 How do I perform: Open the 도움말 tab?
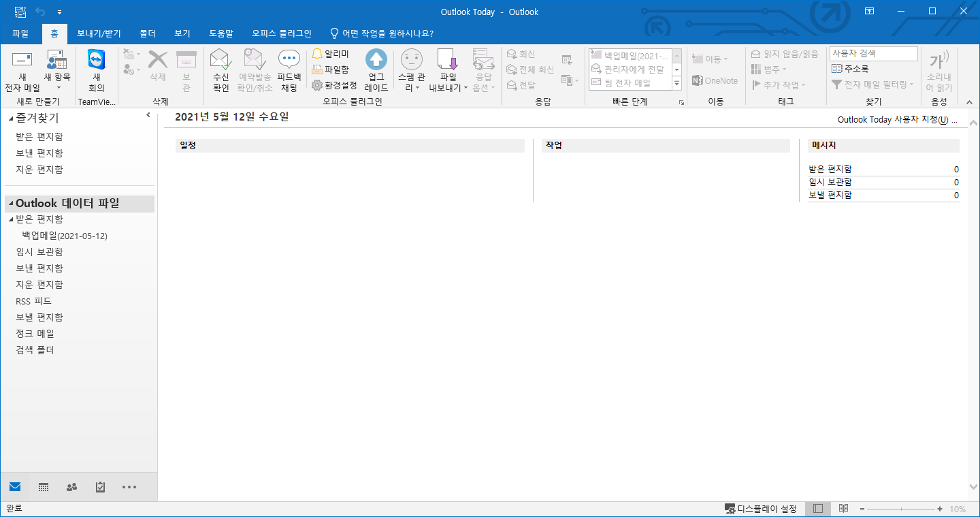(221, 33)
